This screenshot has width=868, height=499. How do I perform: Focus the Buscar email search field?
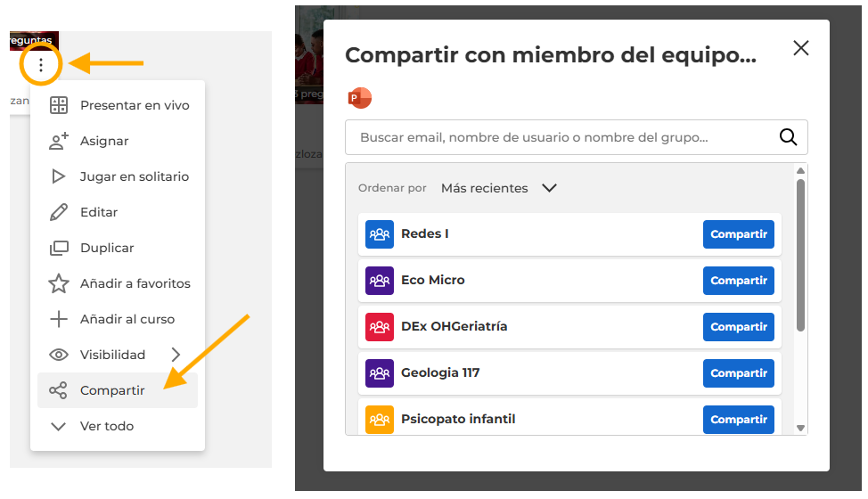(561, 138)
